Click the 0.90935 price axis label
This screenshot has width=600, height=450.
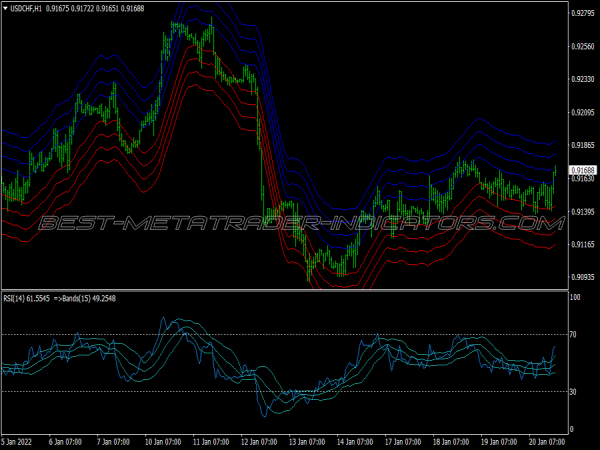[583, 277]
